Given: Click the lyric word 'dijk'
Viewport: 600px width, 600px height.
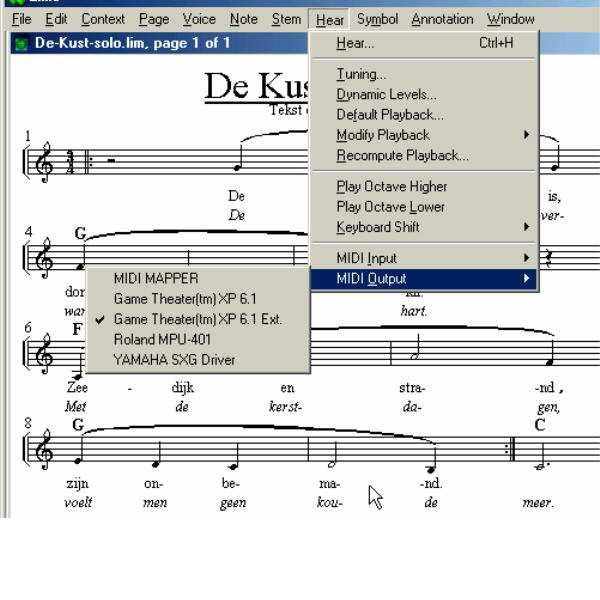Looking at the screenshot, I should click(x=183, y=388).
